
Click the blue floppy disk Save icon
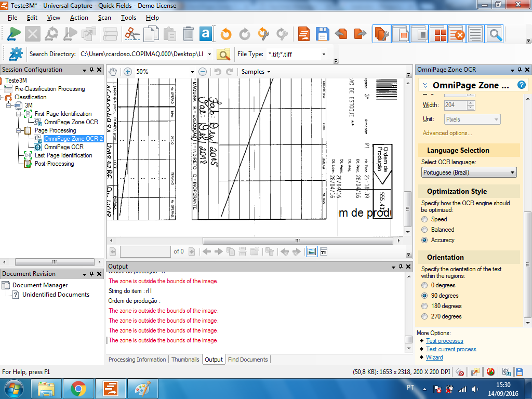[x=322, y=34]
